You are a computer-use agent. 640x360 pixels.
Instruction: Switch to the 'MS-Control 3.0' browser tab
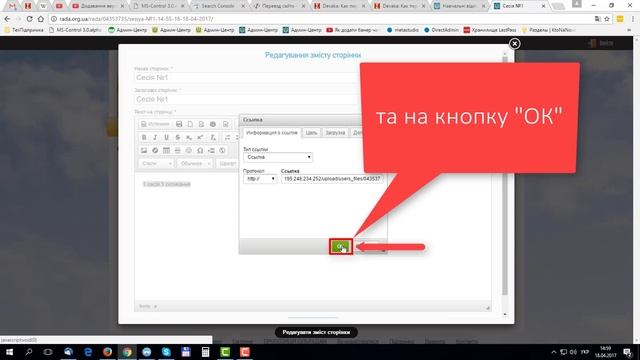[159, 6]
